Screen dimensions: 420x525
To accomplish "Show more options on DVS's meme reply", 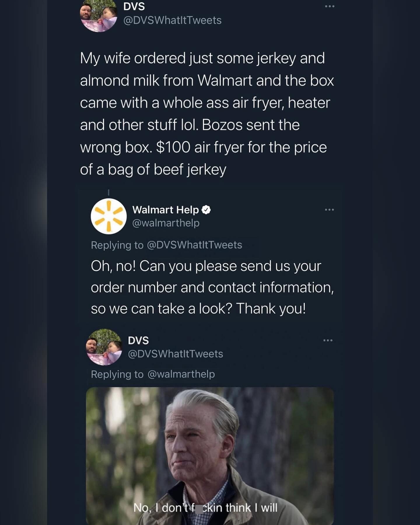I will tap(328, 340).
